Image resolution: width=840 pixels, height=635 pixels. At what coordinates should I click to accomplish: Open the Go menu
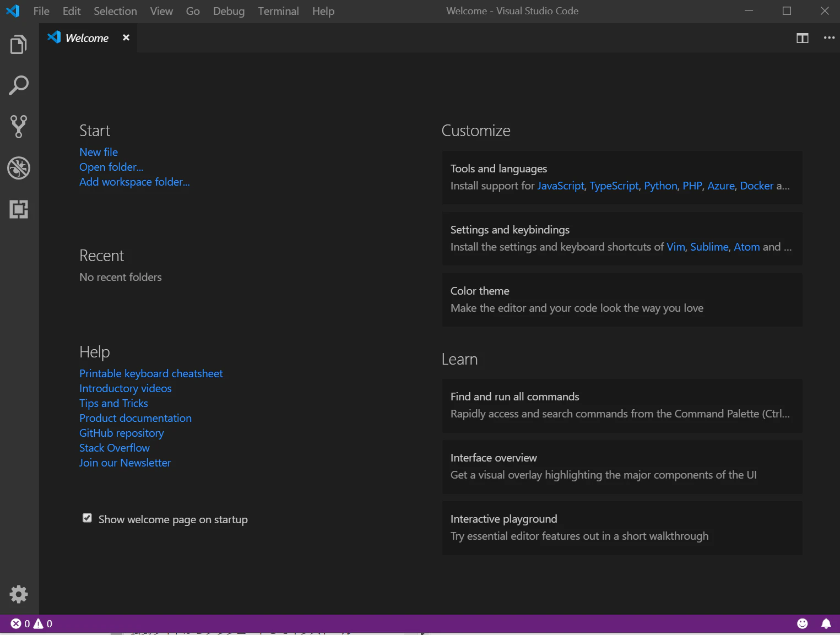point(193,11)
